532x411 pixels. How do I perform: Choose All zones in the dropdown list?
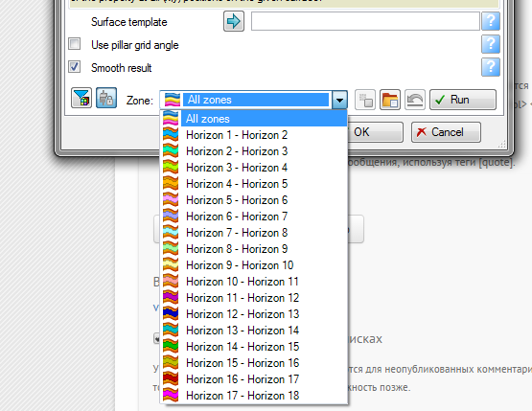pyautogui.click(x=254, y=119)
